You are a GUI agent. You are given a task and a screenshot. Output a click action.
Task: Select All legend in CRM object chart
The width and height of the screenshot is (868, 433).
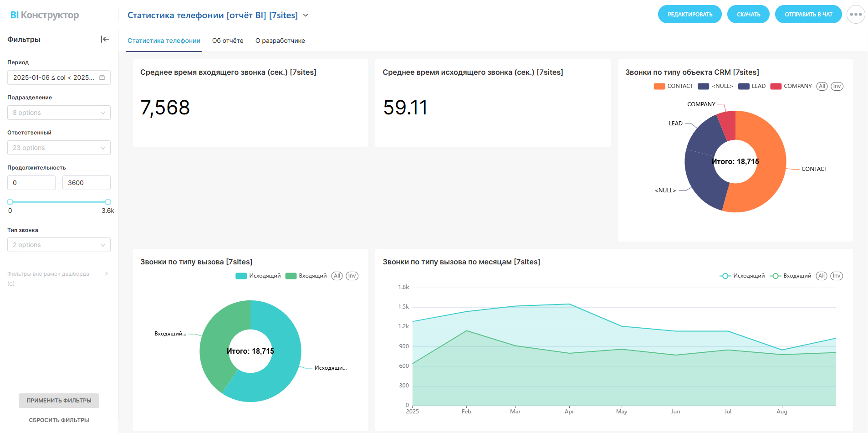822,86
